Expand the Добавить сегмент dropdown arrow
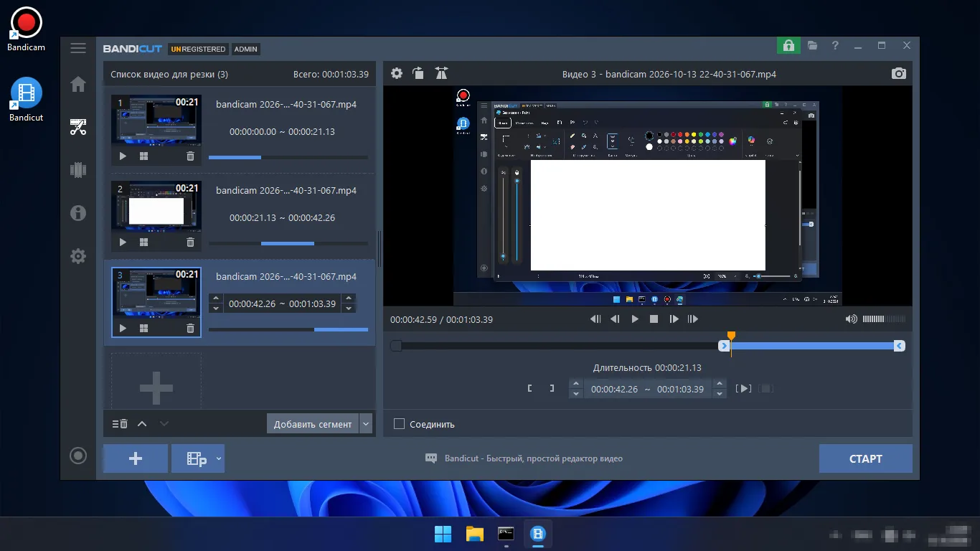 [367, 424]
